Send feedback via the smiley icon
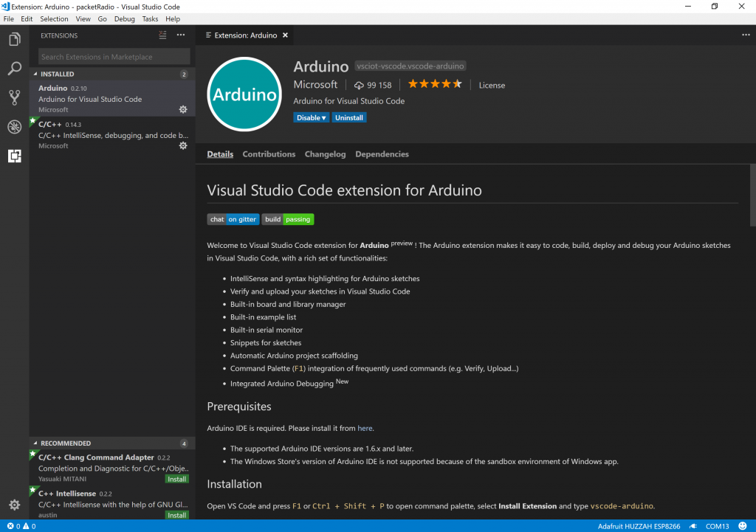This screenshot has height=532, width=756. 744,526
